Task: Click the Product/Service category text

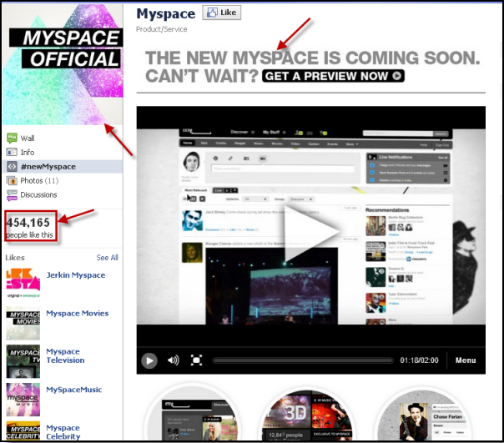Action: (161, 29)
